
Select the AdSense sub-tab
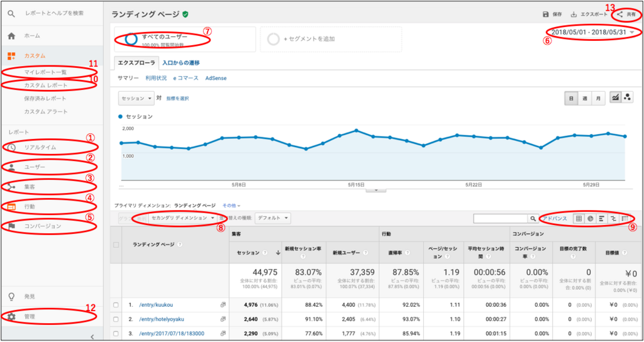216,78
